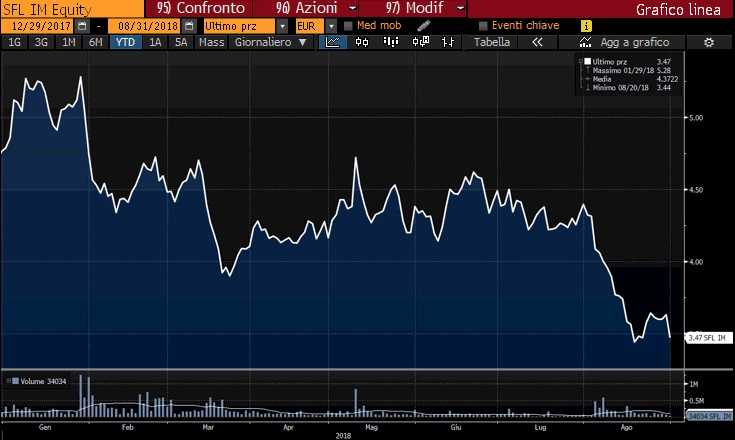Open the Azioni menu
The height and width of the screenshot is (440, 735).
[x=307, y=8]
